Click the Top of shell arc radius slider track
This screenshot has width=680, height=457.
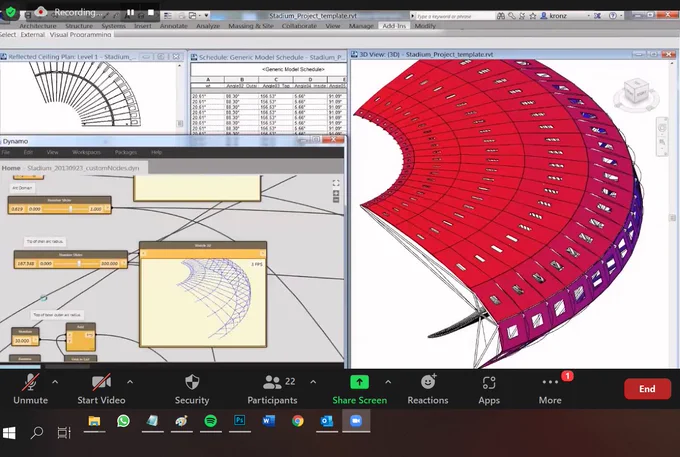[75, 264]
